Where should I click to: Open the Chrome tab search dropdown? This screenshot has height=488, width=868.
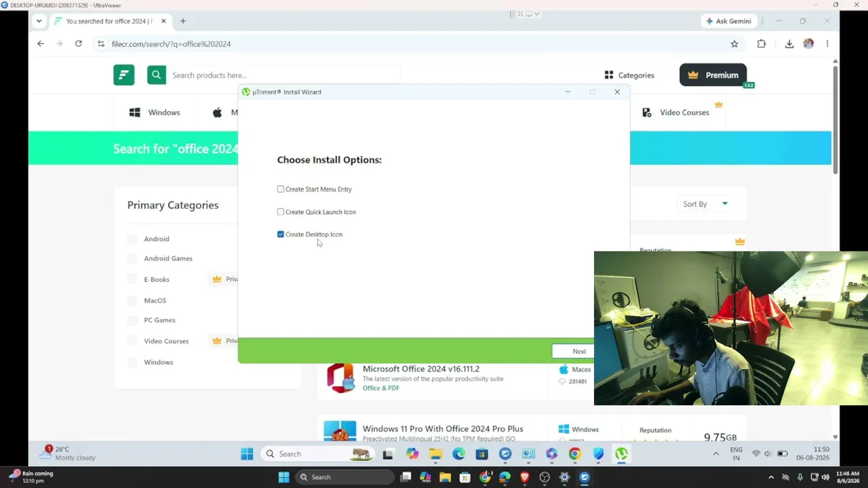pos(39,21)
